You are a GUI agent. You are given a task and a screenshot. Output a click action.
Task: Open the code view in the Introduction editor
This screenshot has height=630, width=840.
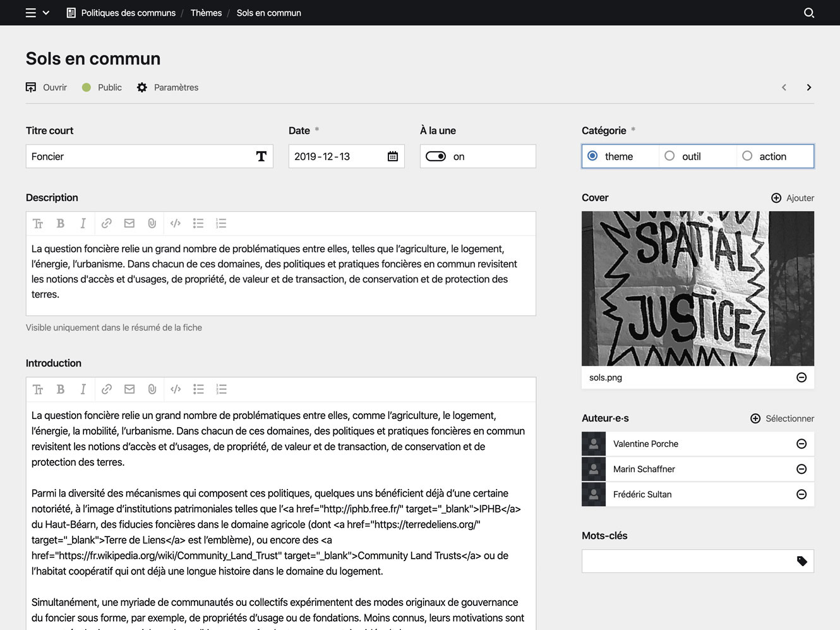(176, 389)
